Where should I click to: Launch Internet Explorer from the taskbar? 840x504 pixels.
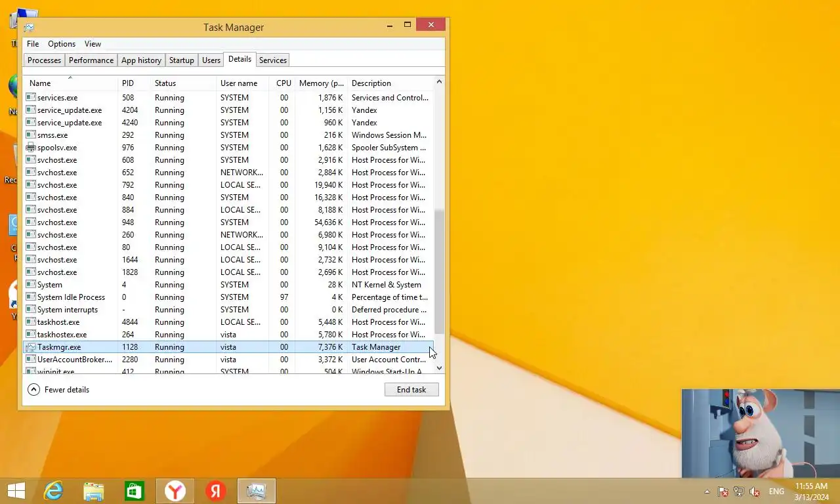click(x=53, y=491)
